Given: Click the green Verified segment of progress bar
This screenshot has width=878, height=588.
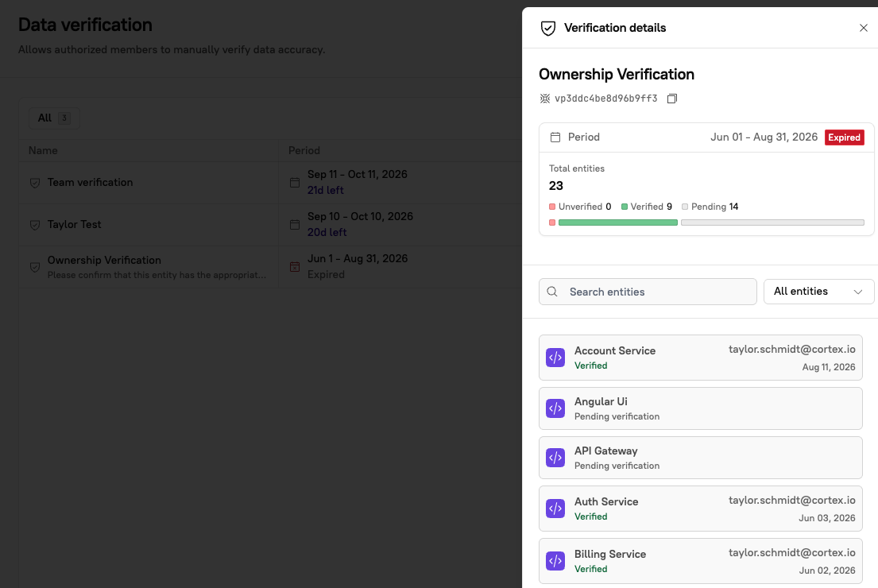Looking at the screenshot, I should point(617,222).
